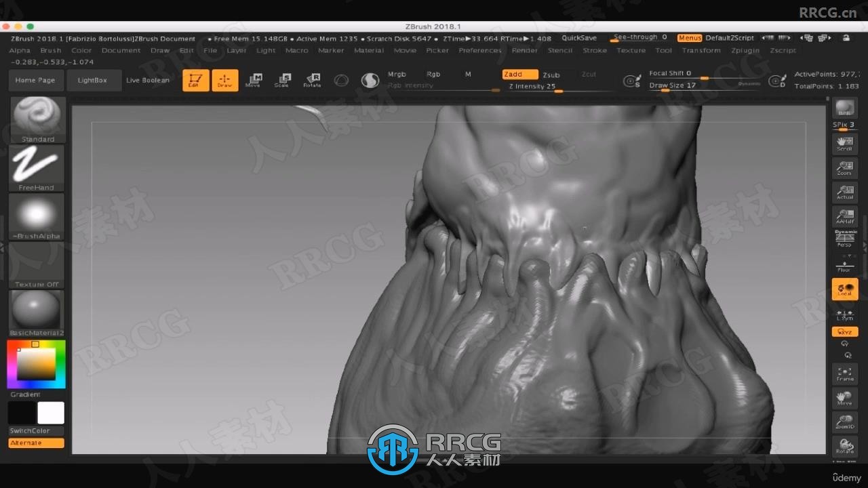868x488 pixels.
Task: Open the Alpha menu
Action: (20, 51)
